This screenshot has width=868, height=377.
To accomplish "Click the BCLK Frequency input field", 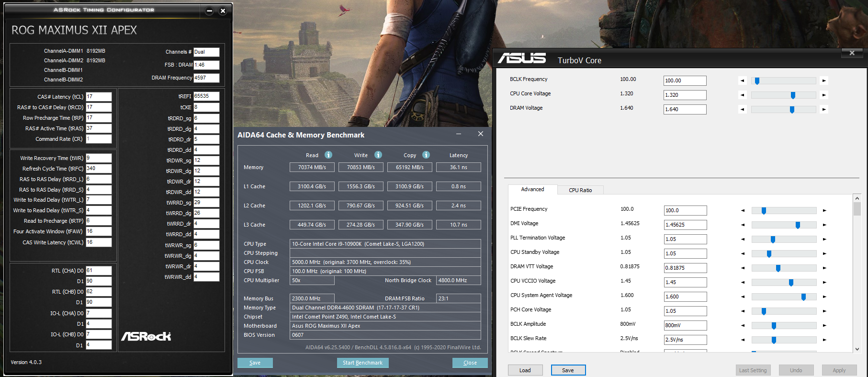I will pyautogui.click(x=685, y=81).
